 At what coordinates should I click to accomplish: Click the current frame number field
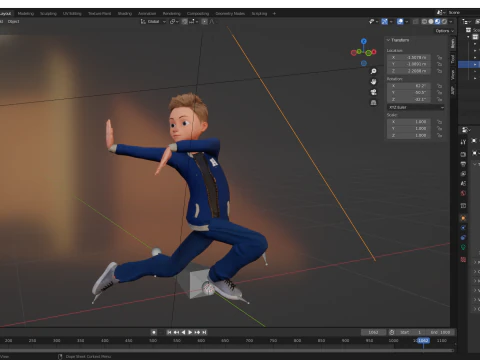373,332
